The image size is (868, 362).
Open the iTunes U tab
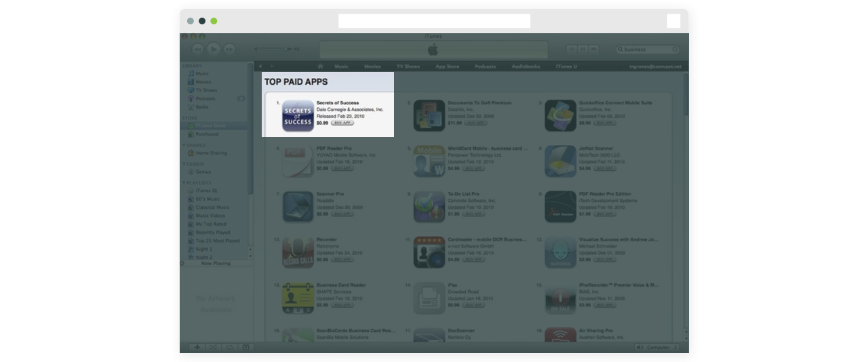(x=567, y=66)
